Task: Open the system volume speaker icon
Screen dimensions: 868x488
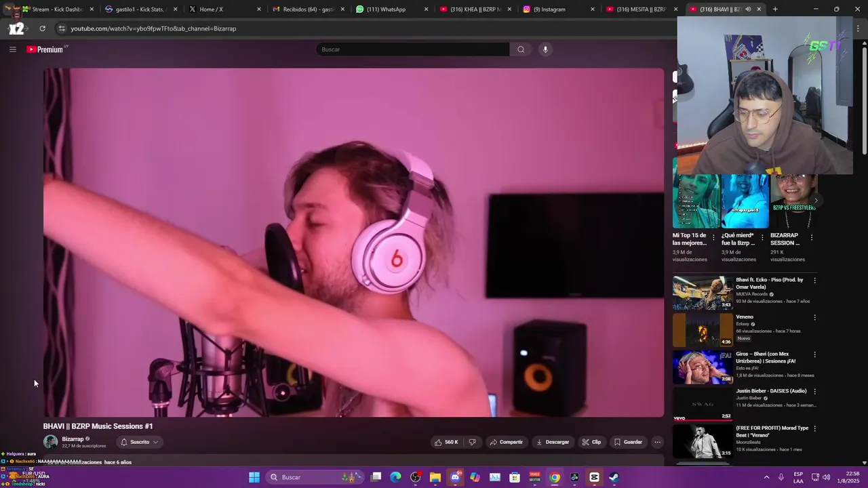Action: pyautogui.click(x=826, y=477)
